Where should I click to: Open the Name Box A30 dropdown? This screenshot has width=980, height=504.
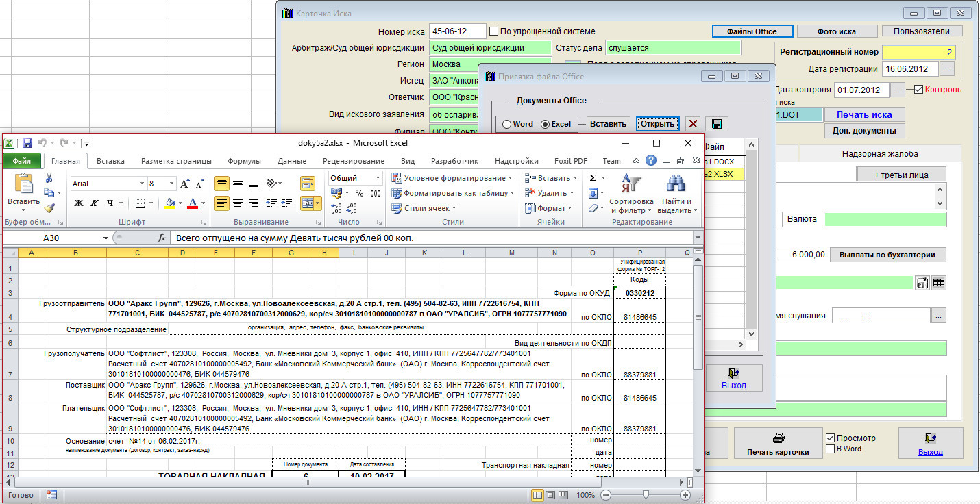point(106,238)
